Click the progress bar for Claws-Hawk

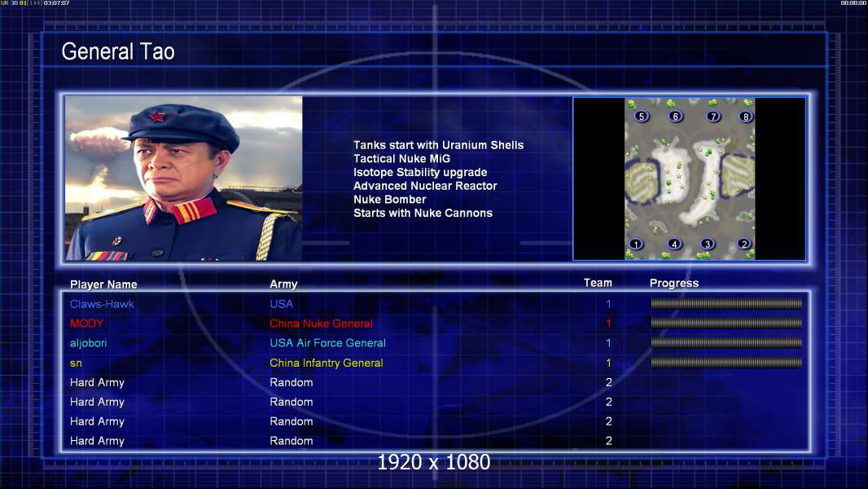726,303
